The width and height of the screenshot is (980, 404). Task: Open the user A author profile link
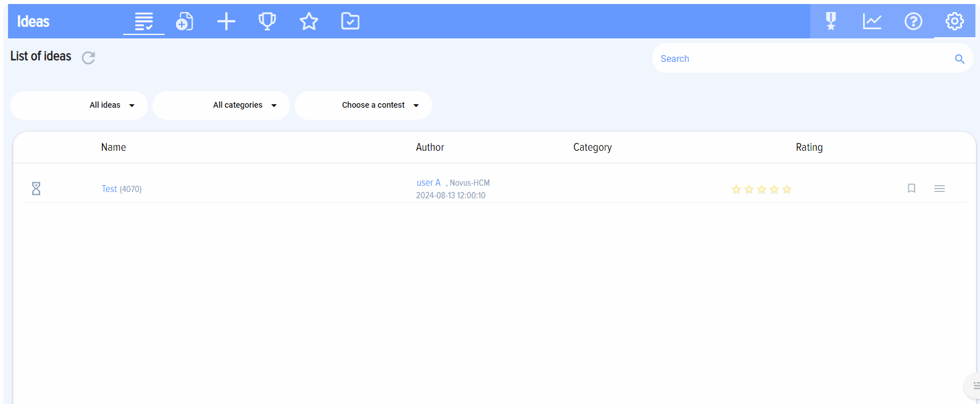point(428,183)
